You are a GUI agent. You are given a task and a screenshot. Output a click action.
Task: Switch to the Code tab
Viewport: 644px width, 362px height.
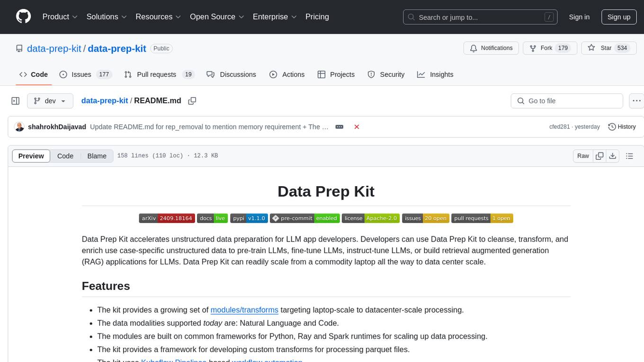(x=34, y=74)
